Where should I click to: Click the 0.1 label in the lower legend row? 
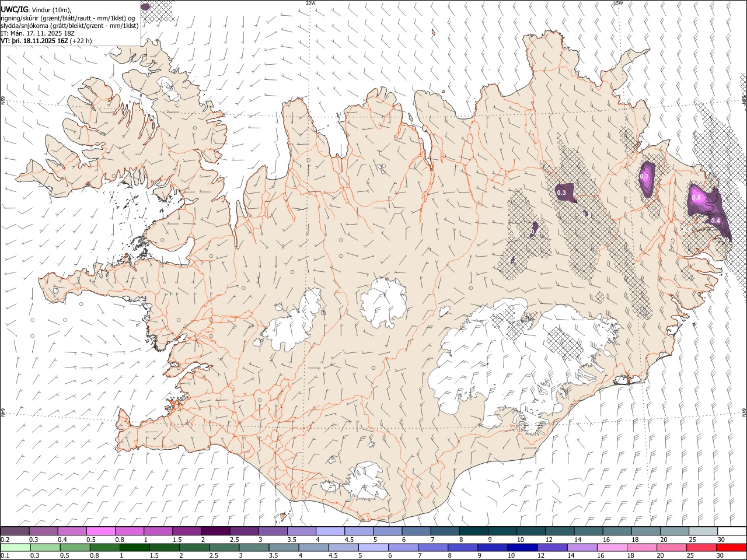point(5,556)
